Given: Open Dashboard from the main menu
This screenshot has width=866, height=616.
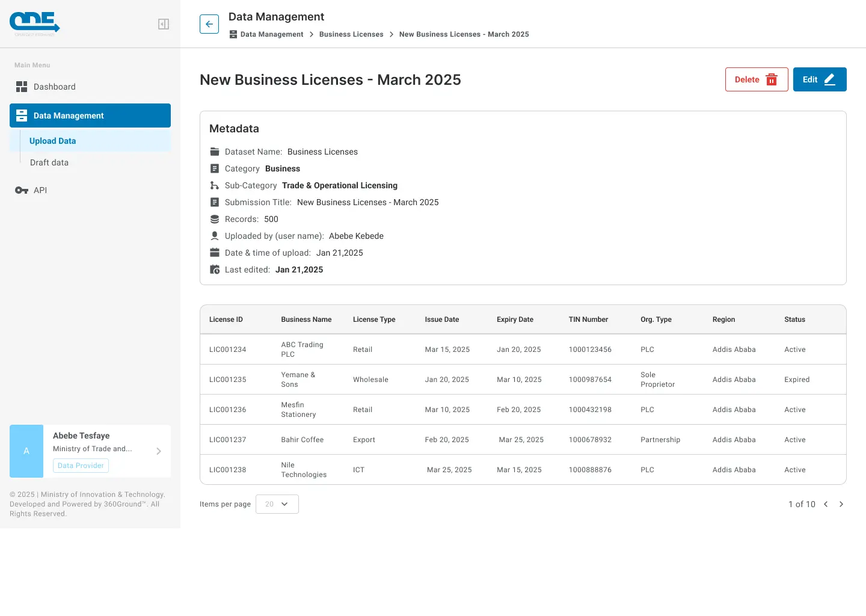Looking at the screenshot, I should pyautogui.click(x=54, y=87).
